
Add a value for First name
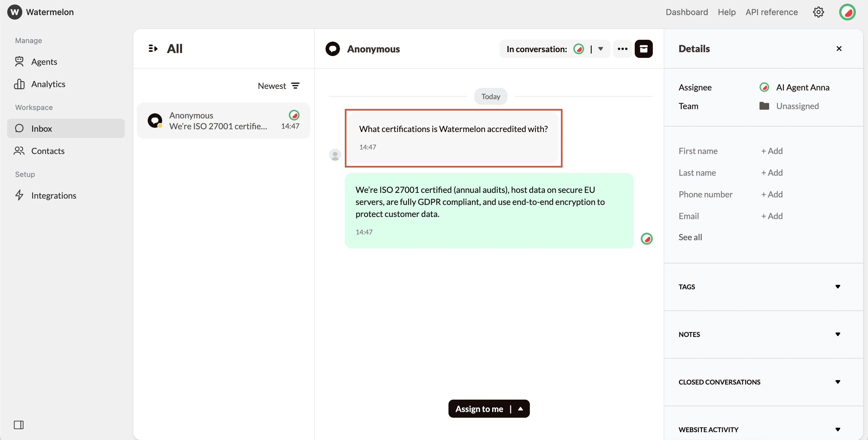[x=772, y=151]
